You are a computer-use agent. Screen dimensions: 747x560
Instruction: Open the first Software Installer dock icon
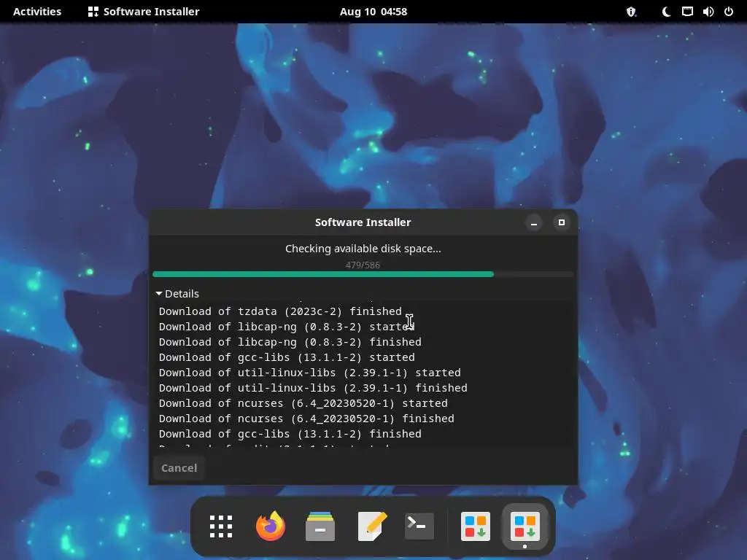pos(476,526)
